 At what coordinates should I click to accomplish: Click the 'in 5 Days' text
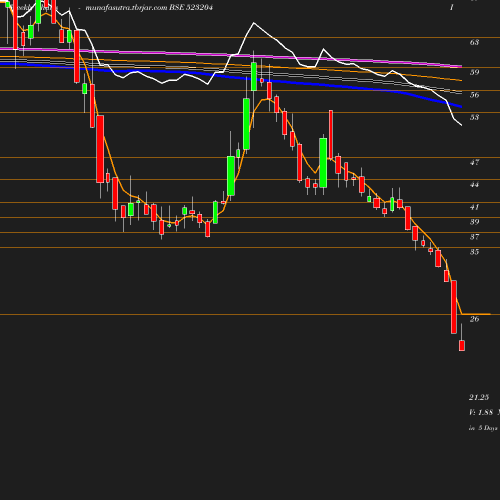click(483, 428)
